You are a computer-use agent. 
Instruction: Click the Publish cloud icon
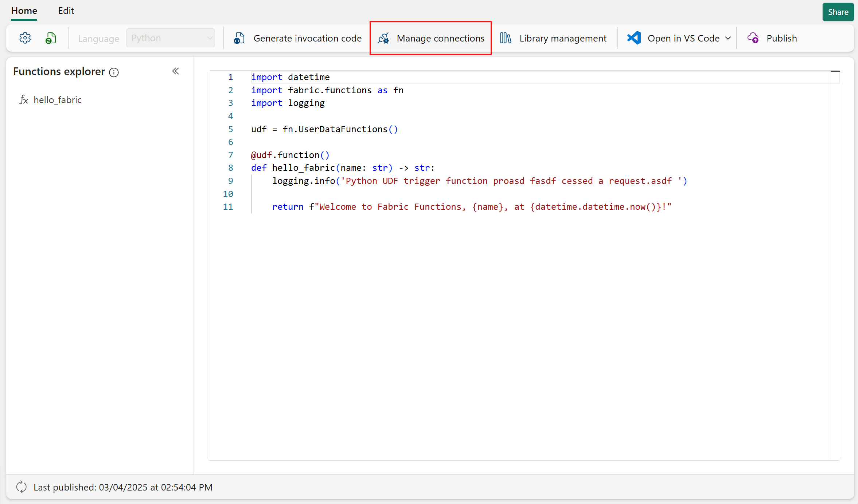point(753,38)
